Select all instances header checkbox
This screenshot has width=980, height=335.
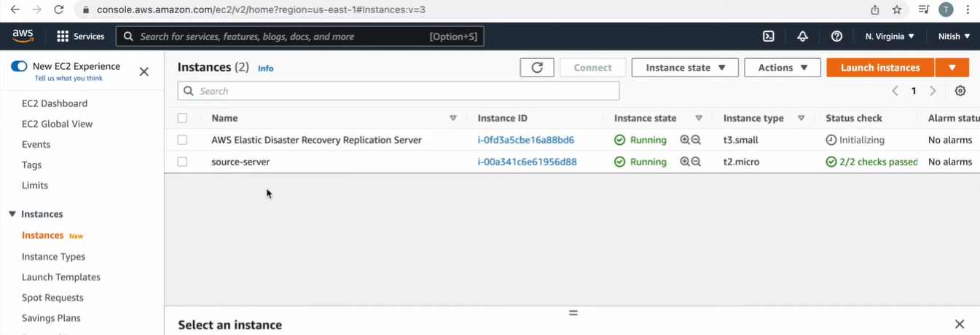pos(182,118)
